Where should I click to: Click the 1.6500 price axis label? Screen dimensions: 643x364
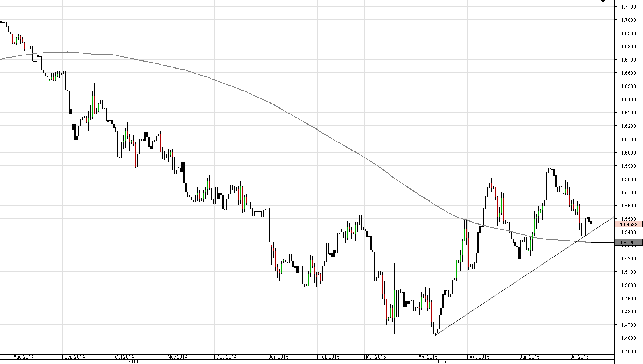pos(629,86)
